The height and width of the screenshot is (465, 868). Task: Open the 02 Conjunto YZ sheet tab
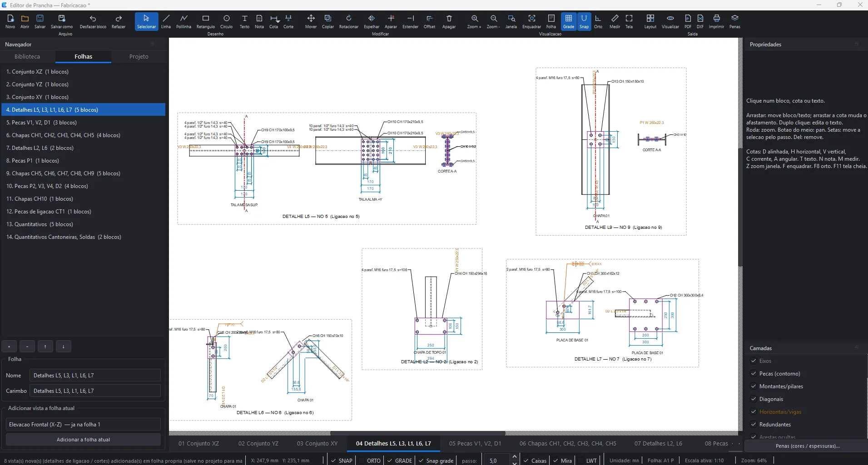(x=258, y=444)
